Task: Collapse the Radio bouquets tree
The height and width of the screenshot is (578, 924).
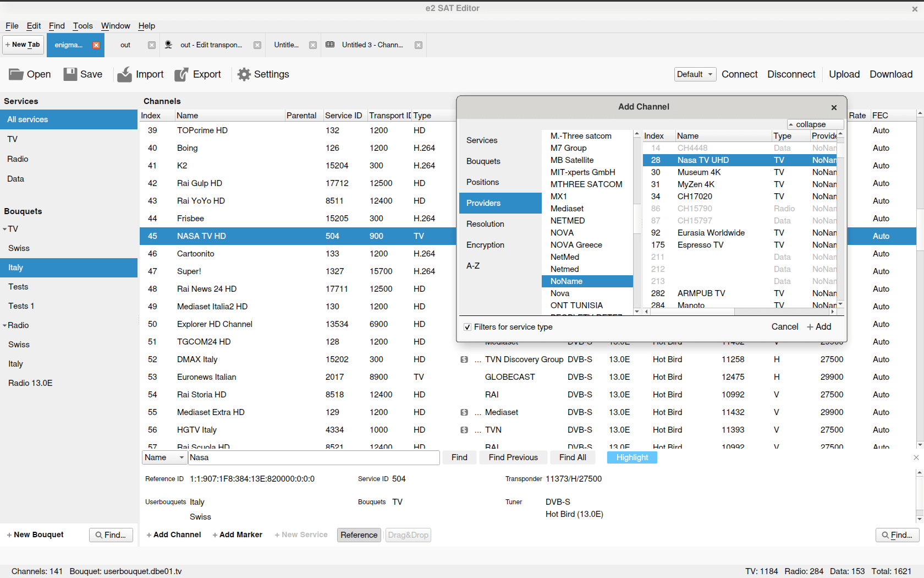Action: 5,325
